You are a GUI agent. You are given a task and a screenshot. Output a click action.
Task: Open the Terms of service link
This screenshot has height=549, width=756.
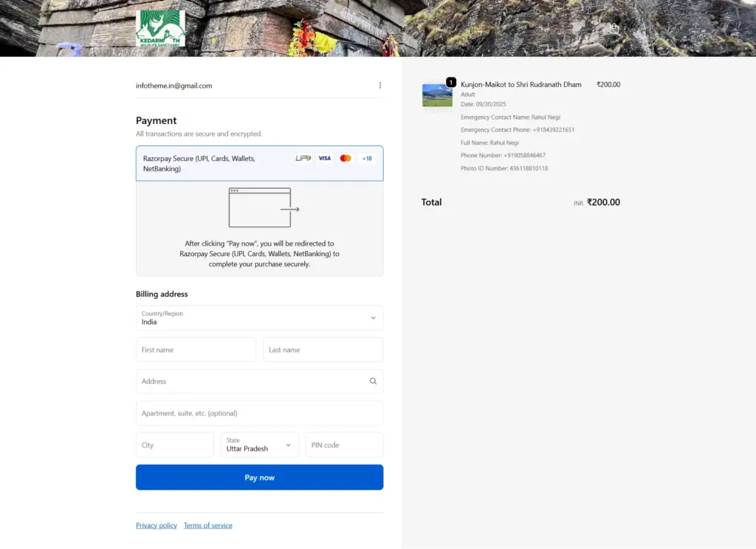coord(208,525)
